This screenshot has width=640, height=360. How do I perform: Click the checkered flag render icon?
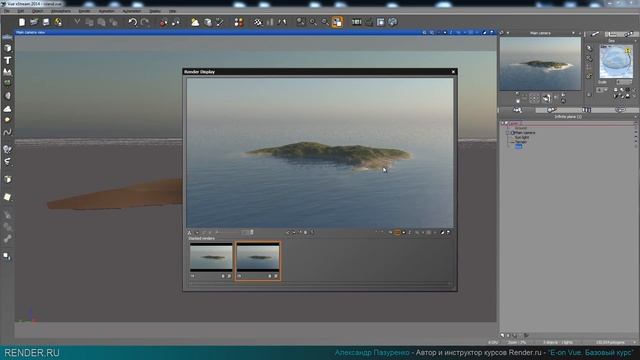[258, 22]
